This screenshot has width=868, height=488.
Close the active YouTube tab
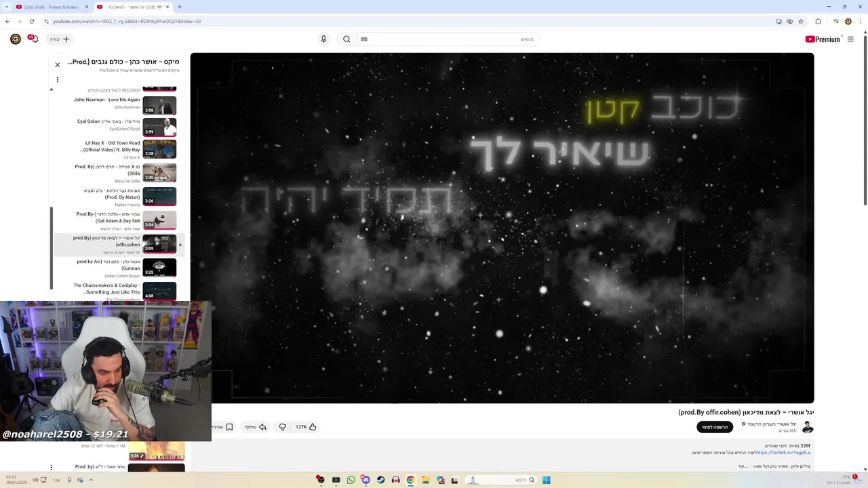167,7
